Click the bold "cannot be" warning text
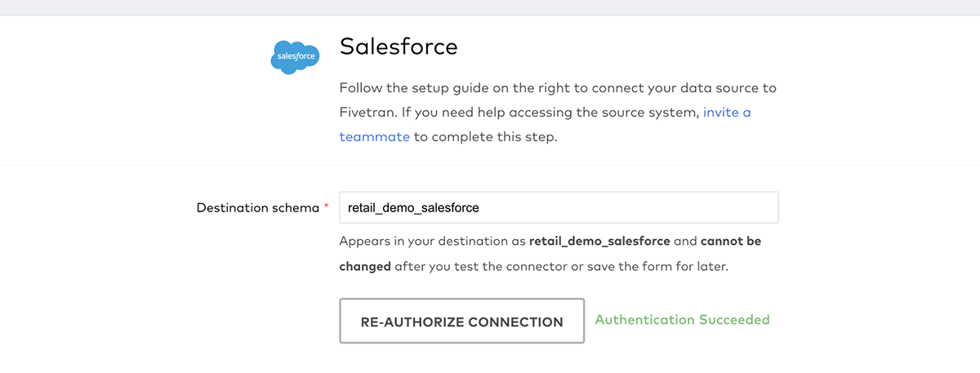The width and height of the screenshot is (980, 373). [x=731, y=242]
